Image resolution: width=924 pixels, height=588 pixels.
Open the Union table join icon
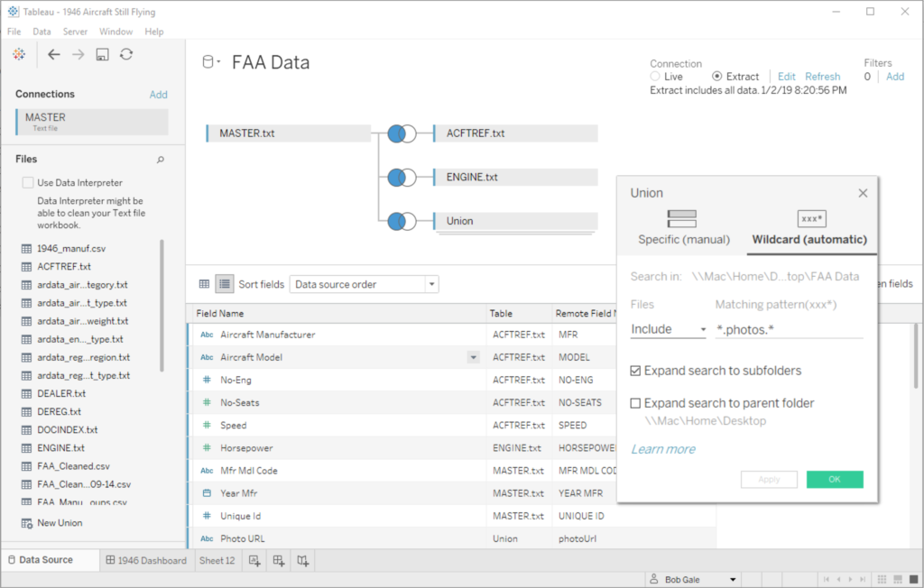click(x=402, y=222)
